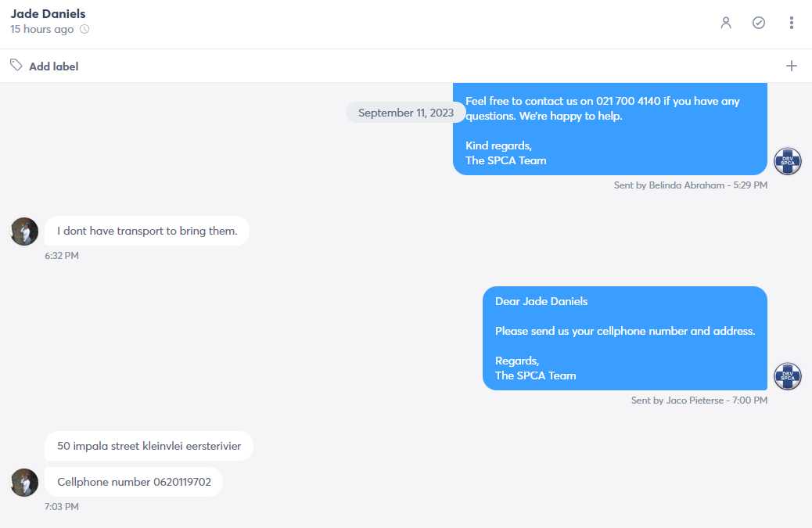Click customer avatar next to transport message
Screen dimensions: 812x528
pos(24,232)
